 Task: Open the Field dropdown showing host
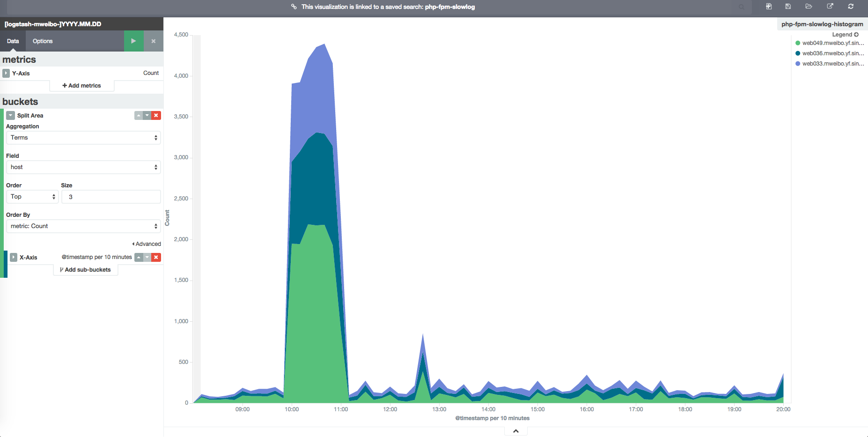coord(83,167)
